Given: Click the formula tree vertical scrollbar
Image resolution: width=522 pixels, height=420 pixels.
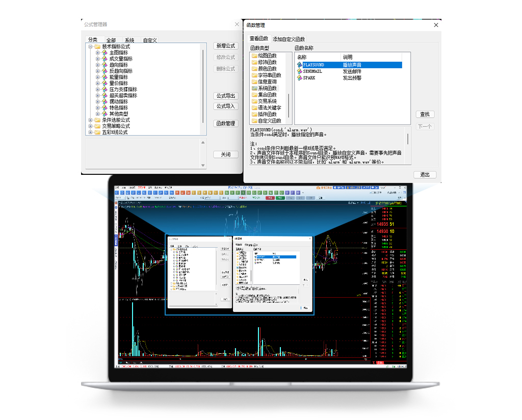Looking at the screenshot, I should 203,87.
